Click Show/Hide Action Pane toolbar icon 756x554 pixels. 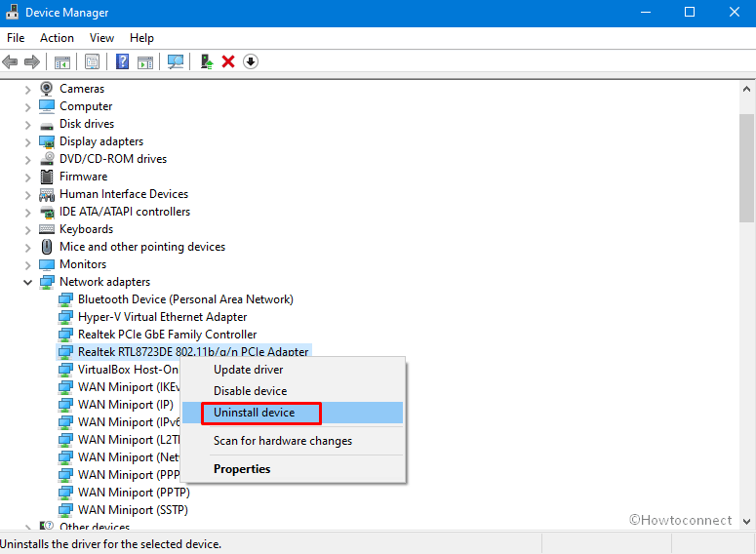(145, 61)
